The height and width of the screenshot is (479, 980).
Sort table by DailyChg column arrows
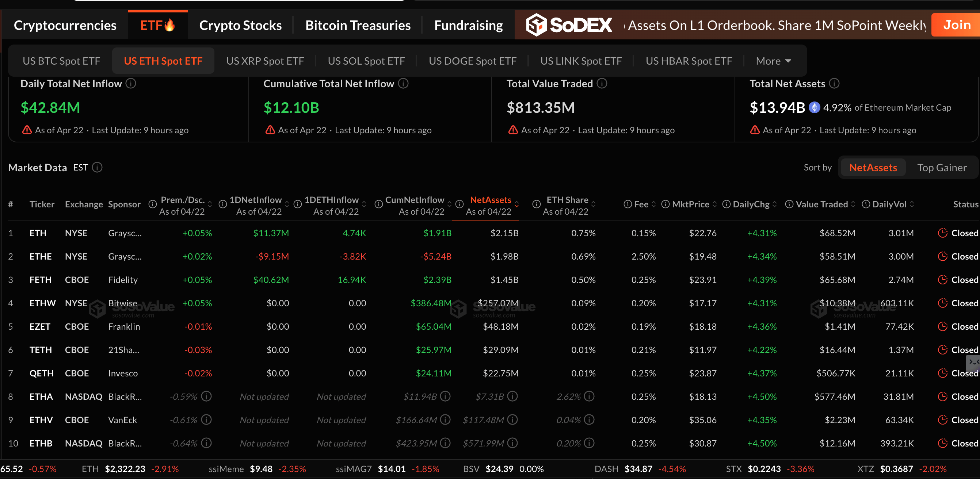[x=775, y=204]
